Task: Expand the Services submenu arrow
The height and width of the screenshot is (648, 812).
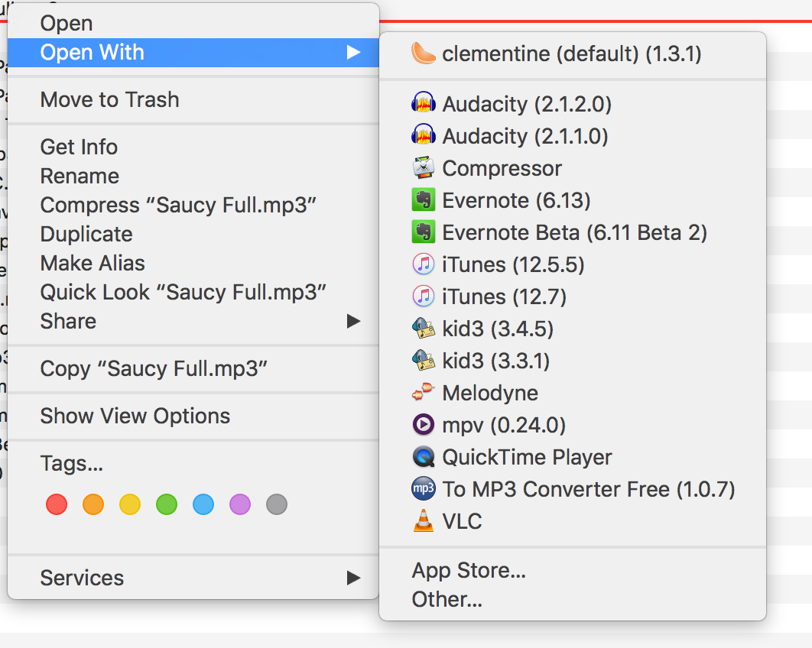Action: tap(352, 578)
